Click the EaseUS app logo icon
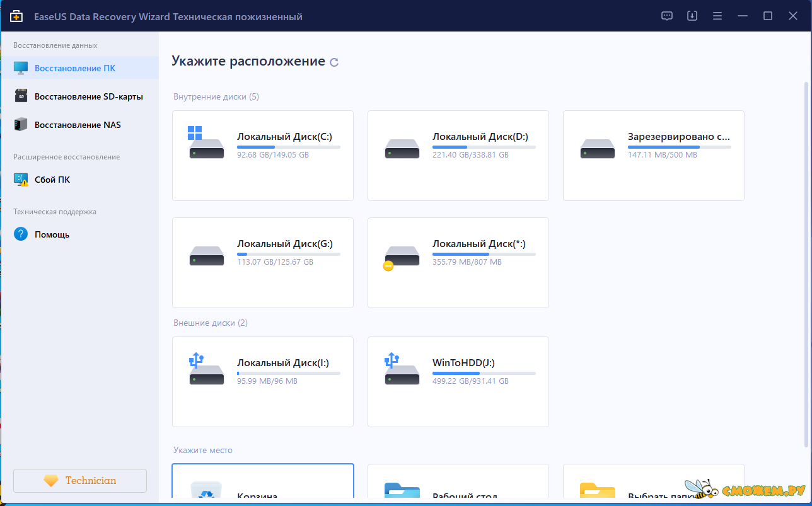Screen dimensions: 812x506 [x=16, y=16]
